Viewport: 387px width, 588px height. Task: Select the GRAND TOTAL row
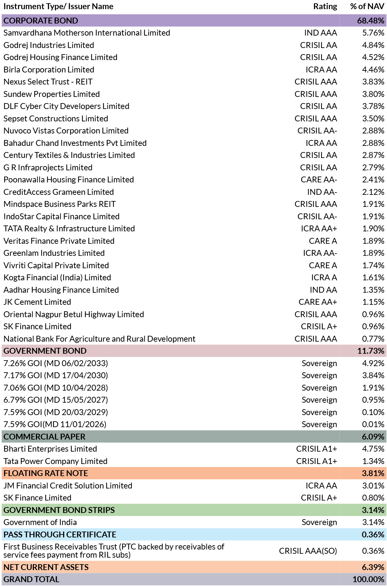194,579
